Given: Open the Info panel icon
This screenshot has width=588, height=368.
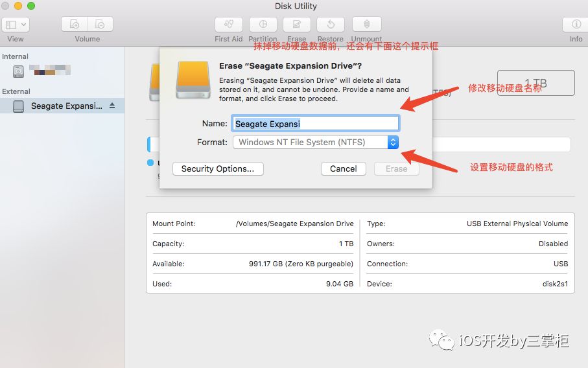Looking at the screenshot, I should point(576,25).
